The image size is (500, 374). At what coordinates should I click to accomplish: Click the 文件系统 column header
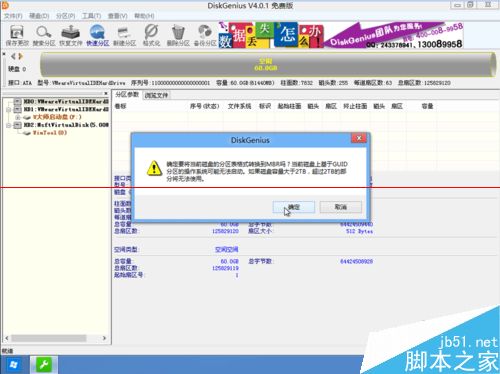pyautogui.click(x=239, y=106)
